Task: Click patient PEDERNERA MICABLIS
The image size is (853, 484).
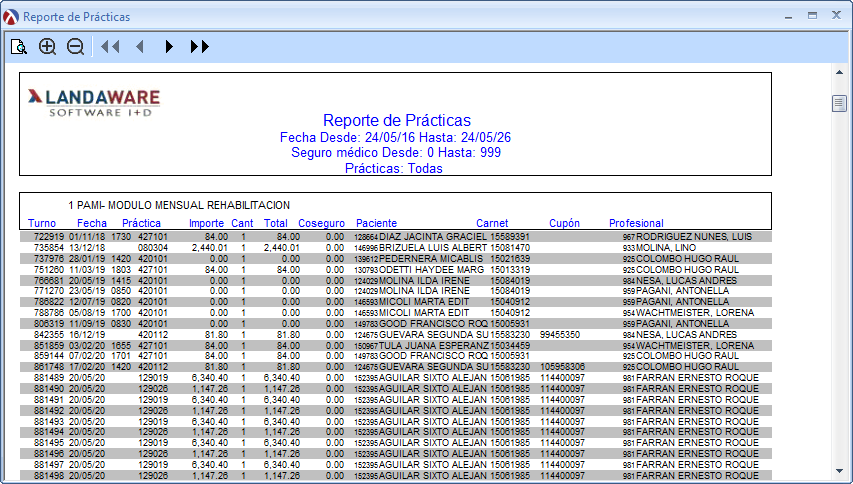Action: [x=431, y=259]
